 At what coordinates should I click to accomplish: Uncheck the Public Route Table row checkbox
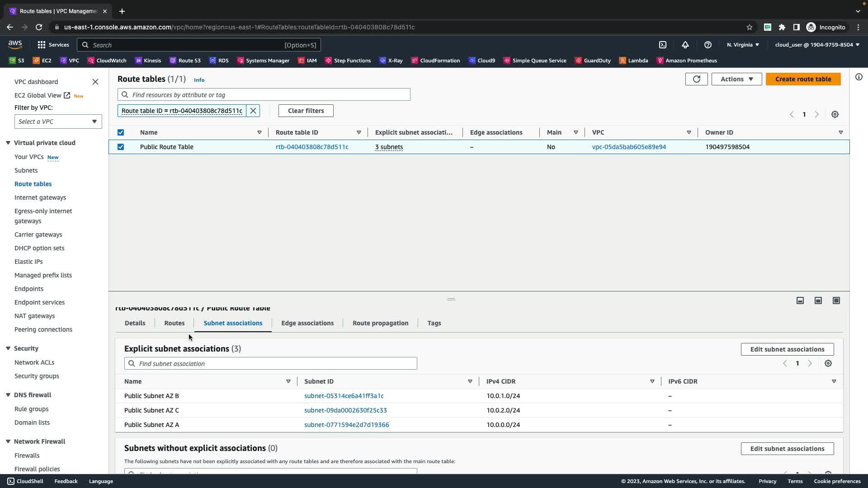[121, 147]
